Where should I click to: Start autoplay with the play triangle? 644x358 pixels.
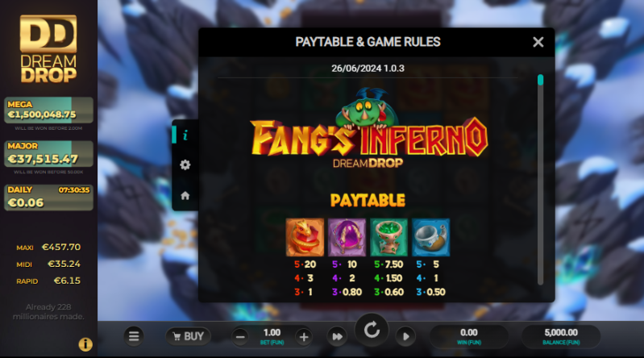[405, 336]
